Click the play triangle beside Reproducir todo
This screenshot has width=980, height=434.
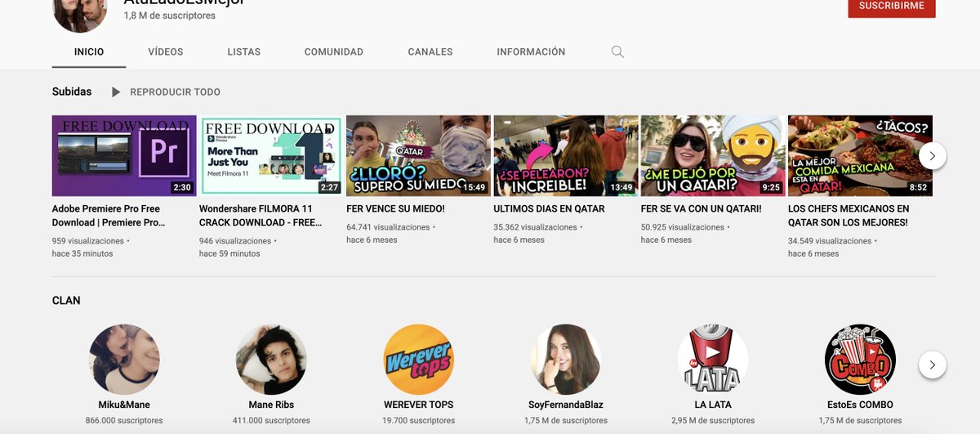point(116,92)
